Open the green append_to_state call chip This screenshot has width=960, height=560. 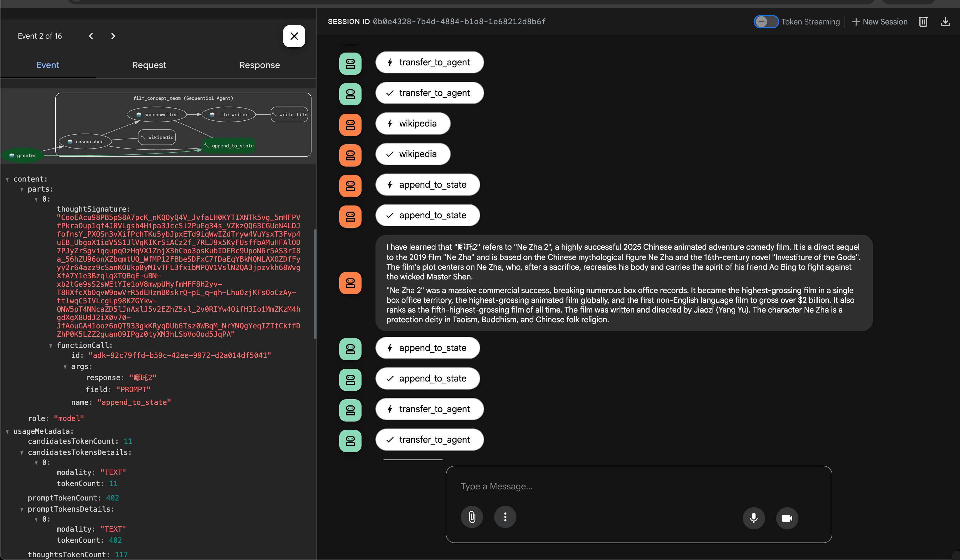(x=427, y=348)
